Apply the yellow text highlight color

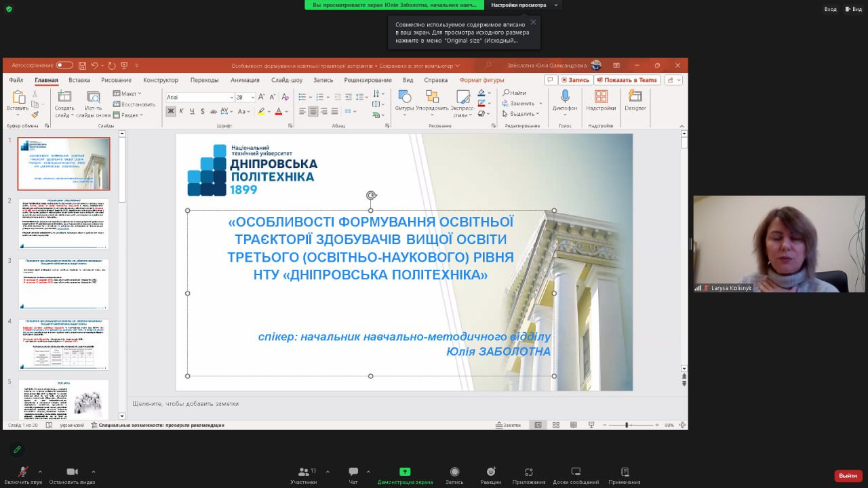261,111
